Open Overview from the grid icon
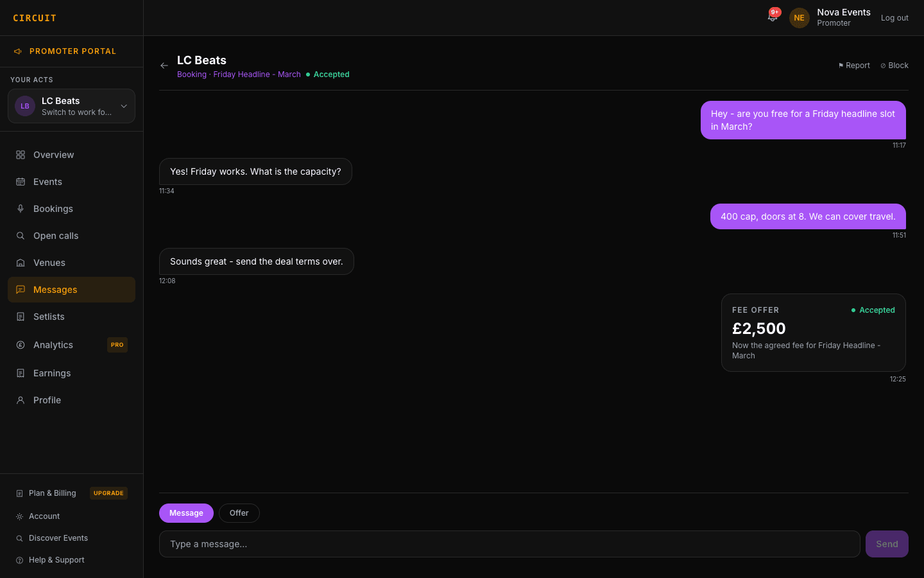924x578 pixels. (x=21, y=155)
